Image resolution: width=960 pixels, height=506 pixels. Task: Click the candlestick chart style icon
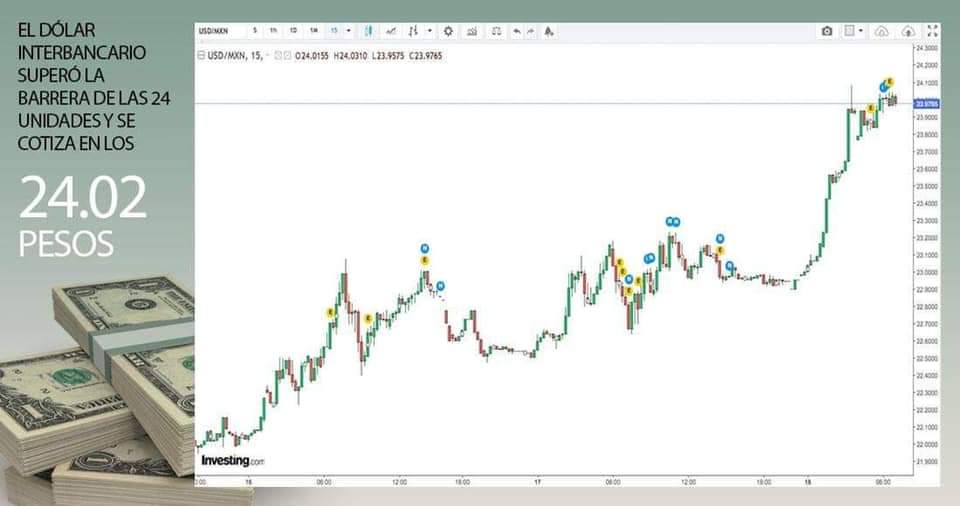[x=369, y=31]
